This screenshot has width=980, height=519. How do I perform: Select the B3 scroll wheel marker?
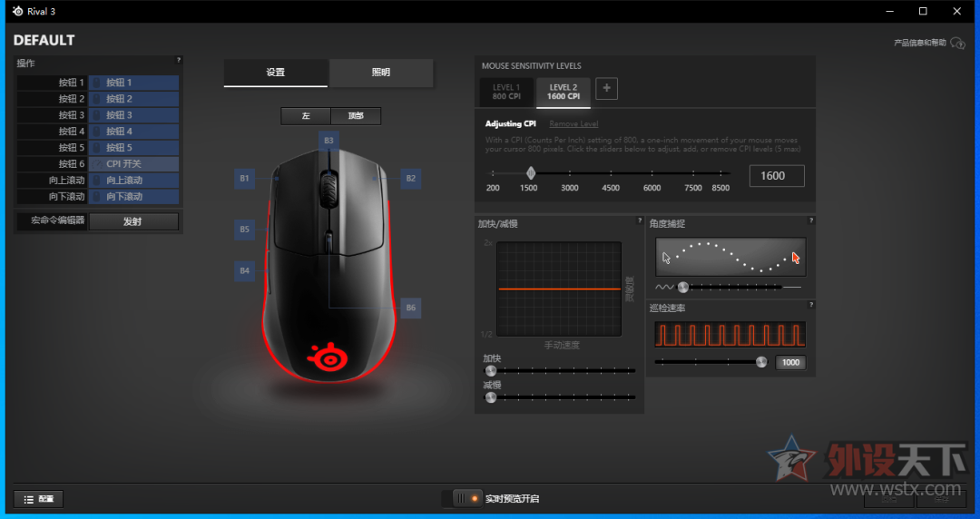click(x=328, y=141)
